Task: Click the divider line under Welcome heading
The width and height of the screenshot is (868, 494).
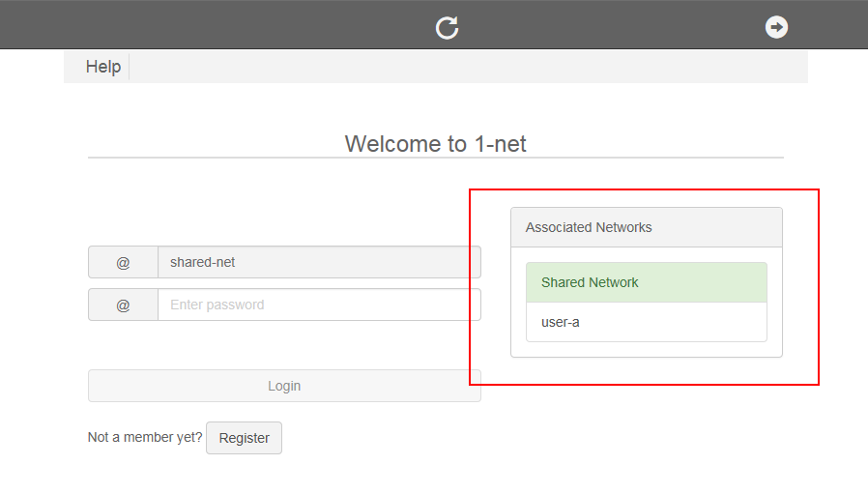Action: [x=435, y=158]
